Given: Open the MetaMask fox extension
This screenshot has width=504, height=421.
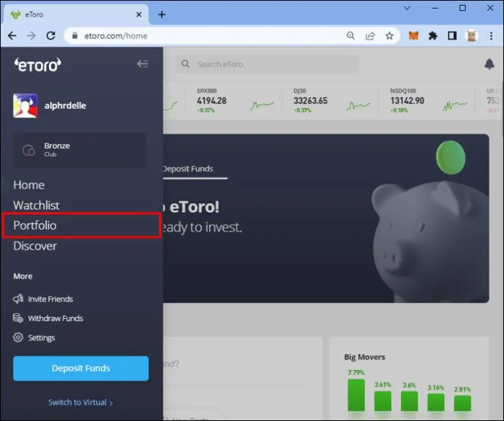Looking at the screenshot, I should 413,36.
